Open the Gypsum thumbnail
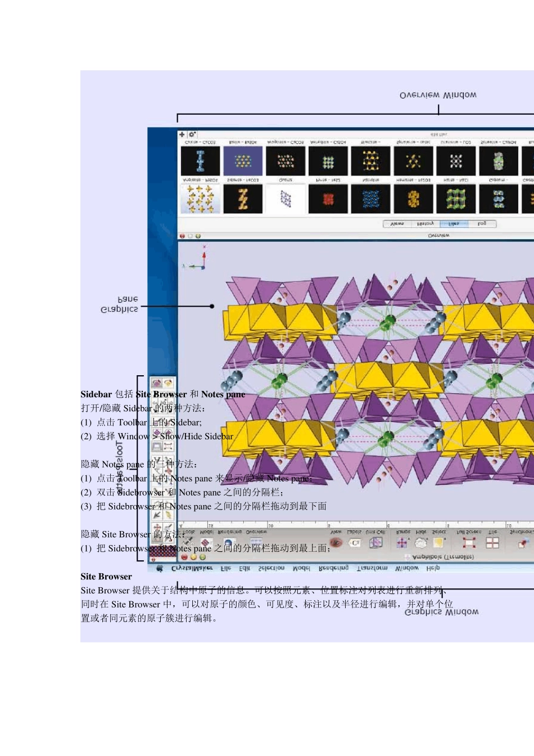Viewport: 534px width, 756px height. coord(499,199)
